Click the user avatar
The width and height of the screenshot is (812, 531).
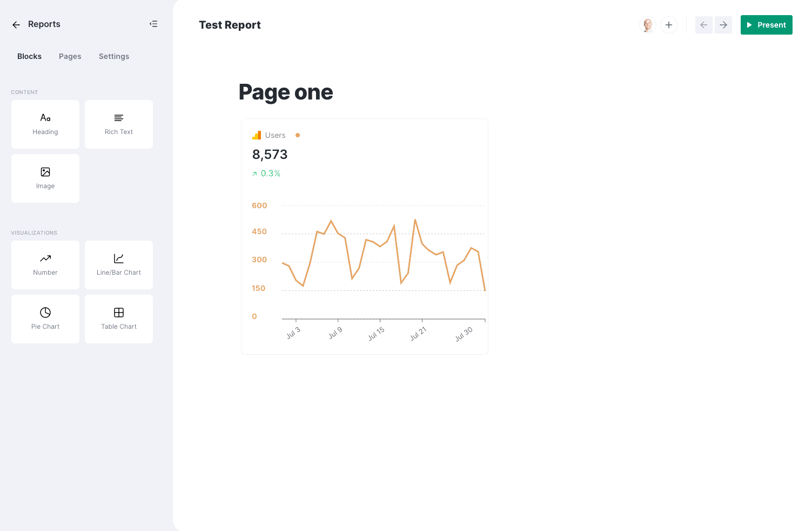(648, 25)
